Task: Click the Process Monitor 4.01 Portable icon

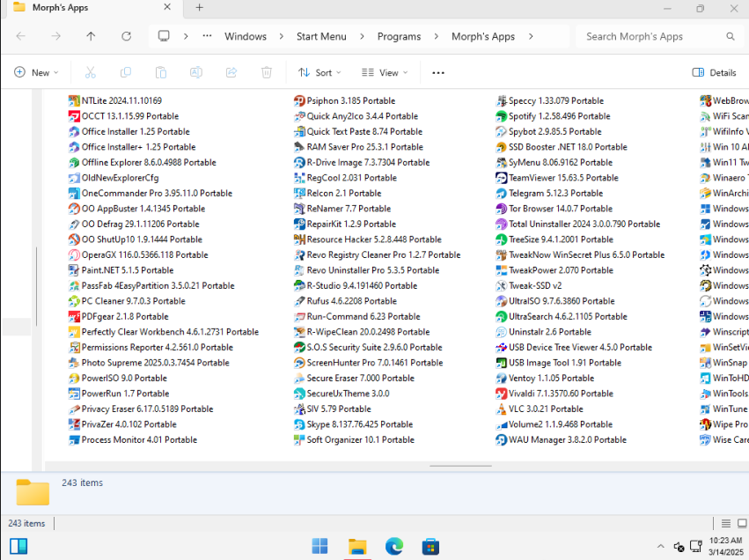Action: point(74,439)
